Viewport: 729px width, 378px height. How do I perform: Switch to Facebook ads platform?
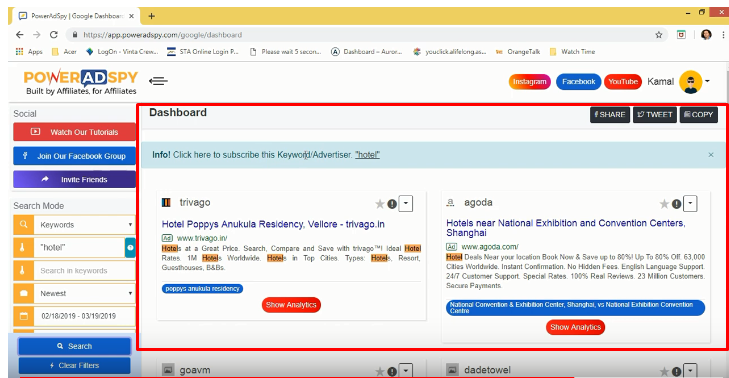(578, 82)
